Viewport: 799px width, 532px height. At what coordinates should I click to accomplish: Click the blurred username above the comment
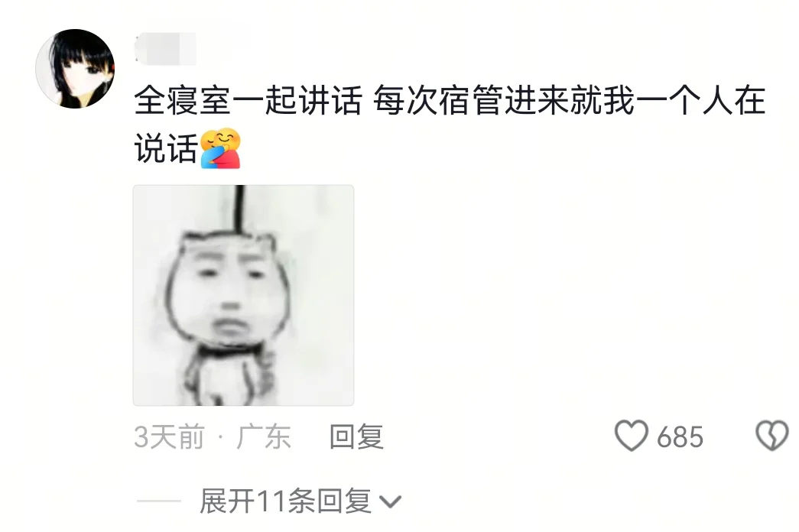[165, 48]
